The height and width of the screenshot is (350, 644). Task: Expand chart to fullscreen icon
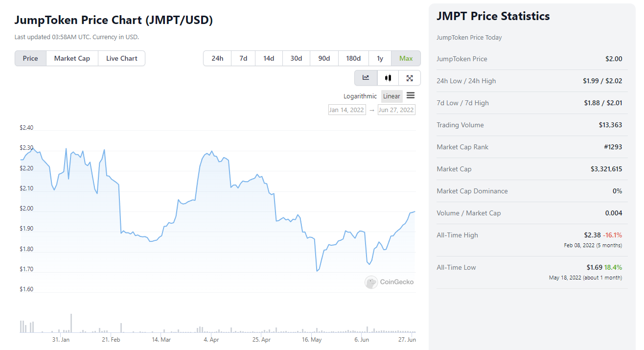(410, 78)
